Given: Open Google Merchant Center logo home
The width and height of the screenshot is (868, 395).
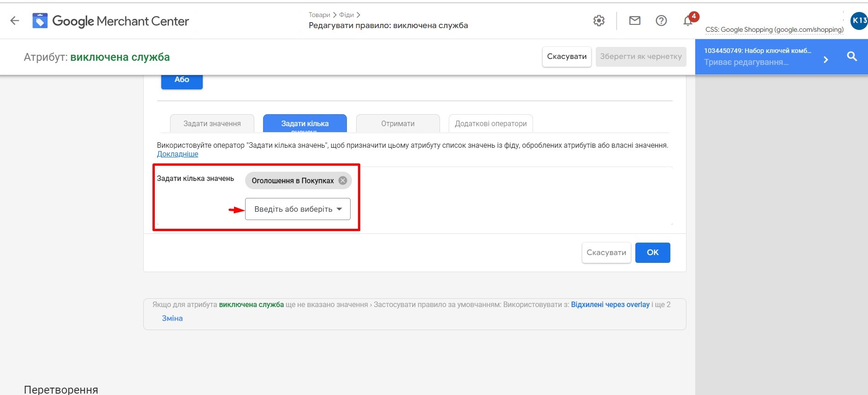Looking at the screenshot, I should point(111,21).
